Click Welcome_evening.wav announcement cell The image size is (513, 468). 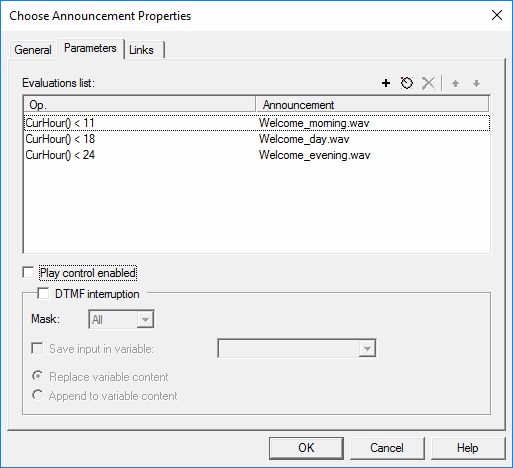[314, 155]
